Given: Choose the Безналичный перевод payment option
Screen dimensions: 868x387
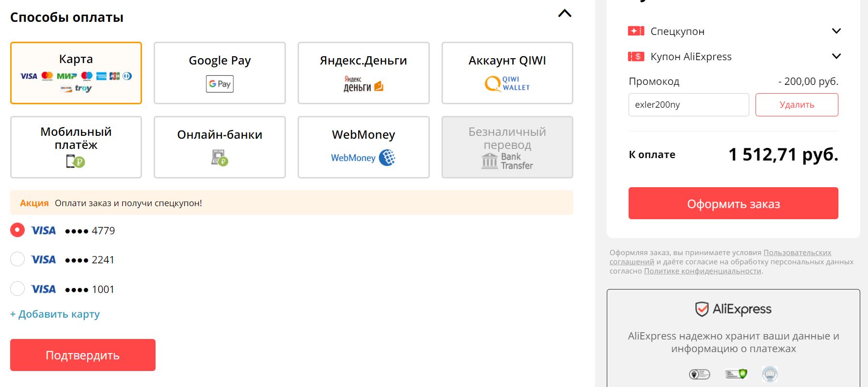Looking at the screenshot, I should [x=507, y=147].
